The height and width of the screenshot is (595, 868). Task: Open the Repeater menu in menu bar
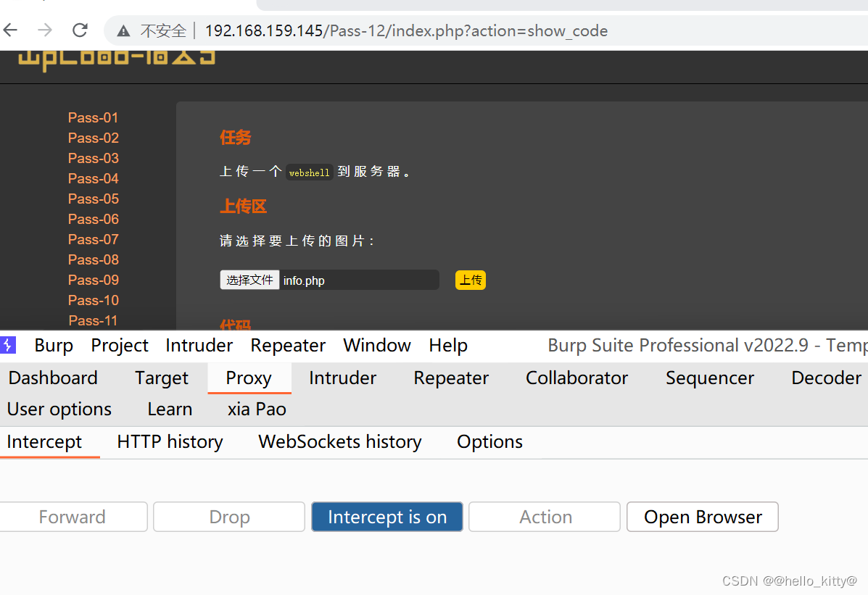[288, 346]
